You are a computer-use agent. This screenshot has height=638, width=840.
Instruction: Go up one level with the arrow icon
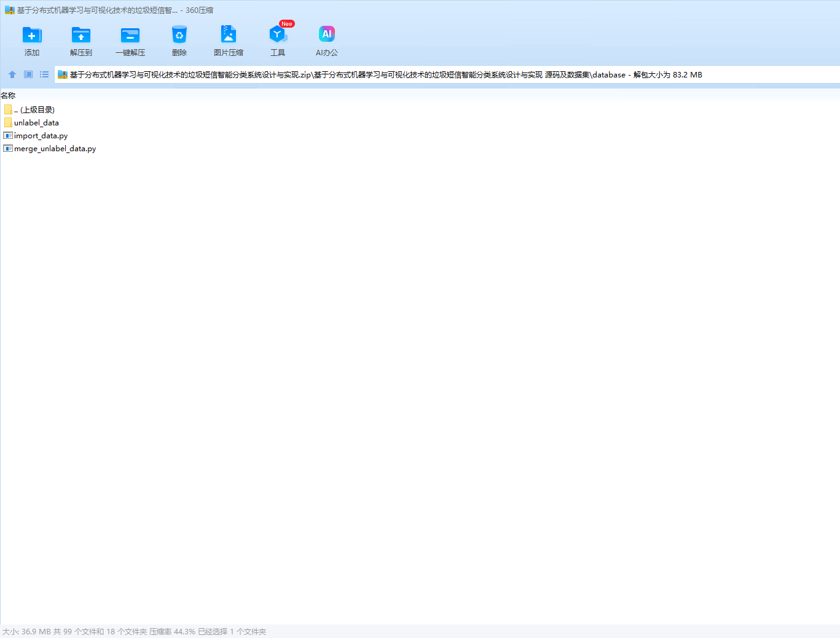pos(12,74)
